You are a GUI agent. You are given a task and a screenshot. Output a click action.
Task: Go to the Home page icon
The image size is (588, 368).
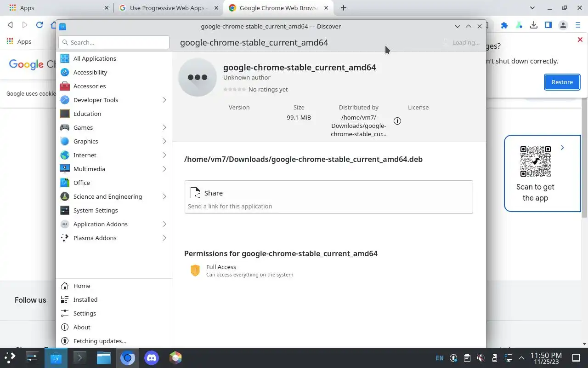point(65,286)
